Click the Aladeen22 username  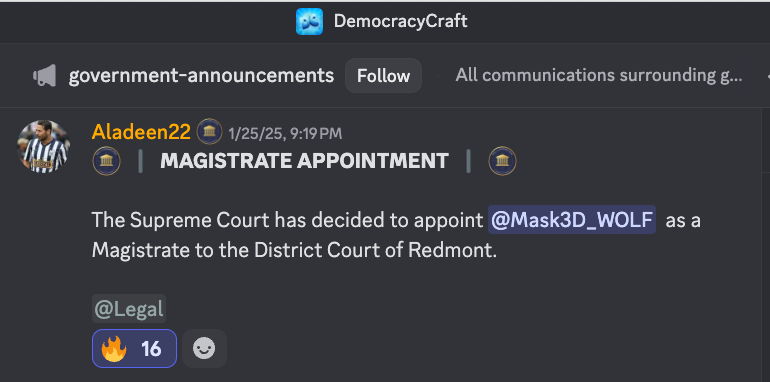click(141, 132)
